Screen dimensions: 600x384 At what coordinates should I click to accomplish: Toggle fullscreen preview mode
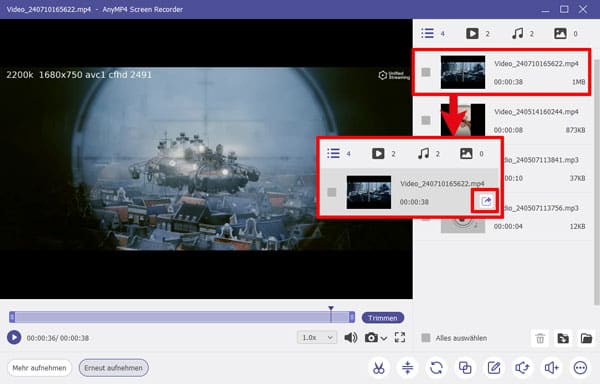400,337
